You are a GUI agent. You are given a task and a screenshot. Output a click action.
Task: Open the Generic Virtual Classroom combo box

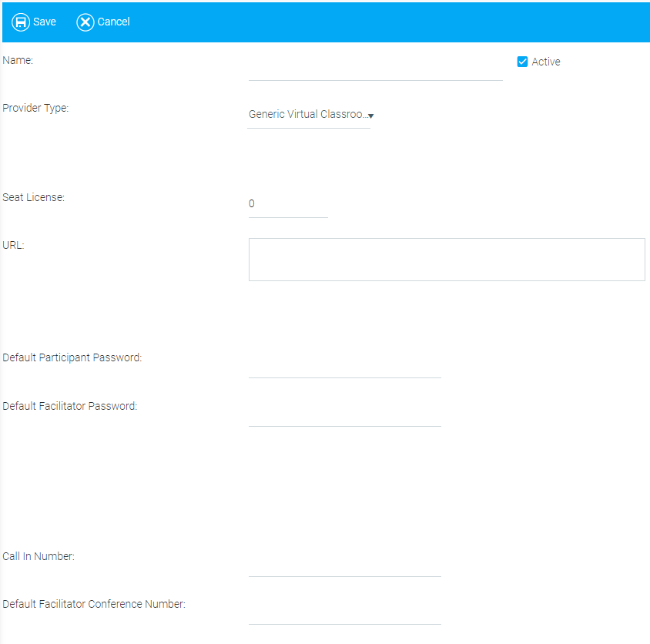pyautogui.click(x=307, y=115)
